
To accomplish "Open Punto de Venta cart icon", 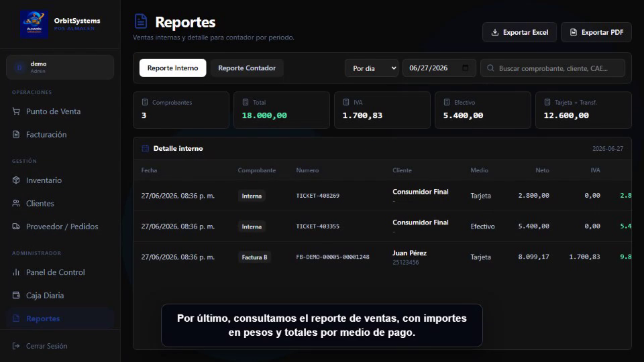I will pyautogui.click(x=16, y=111).
